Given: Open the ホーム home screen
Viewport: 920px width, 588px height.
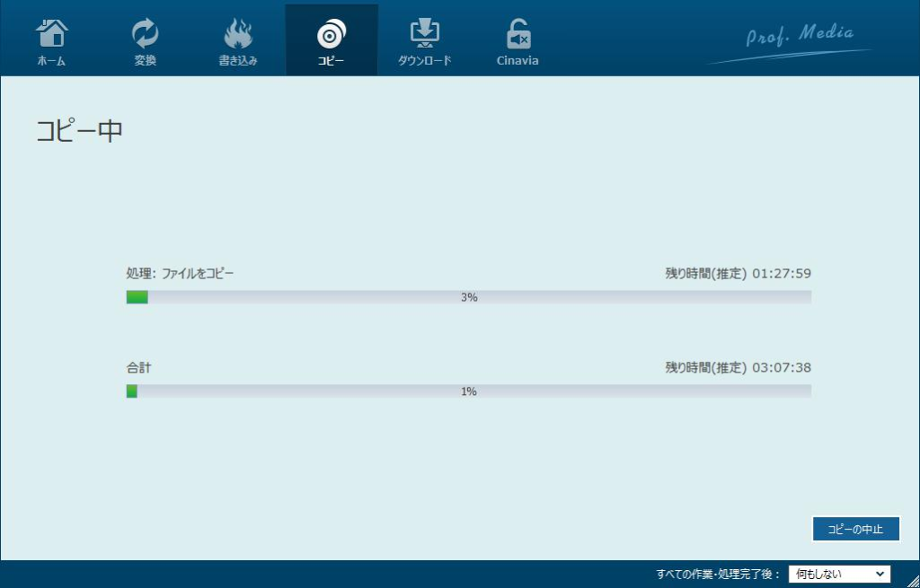Looking at the screenshot, I should point(51,36).
